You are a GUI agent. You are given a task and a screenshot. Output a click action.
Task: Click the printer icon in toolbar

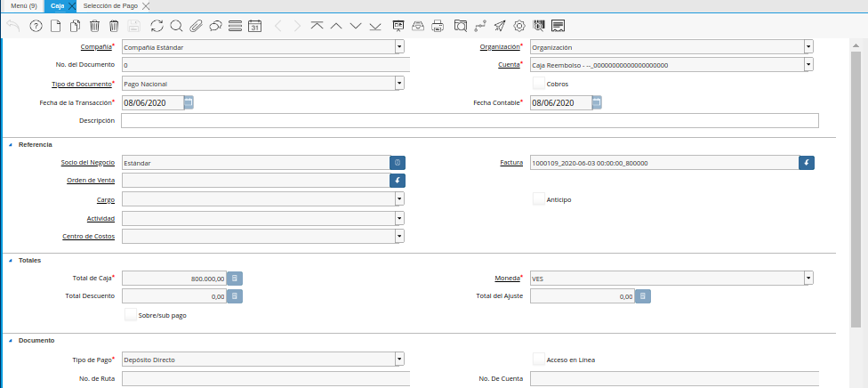[438, 26]
